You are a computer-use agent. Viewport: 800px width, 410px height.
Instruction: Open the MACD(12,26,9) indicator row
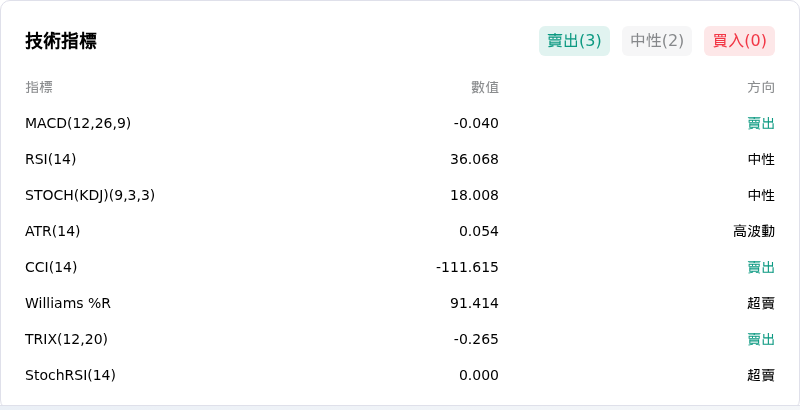pos(400,123)
